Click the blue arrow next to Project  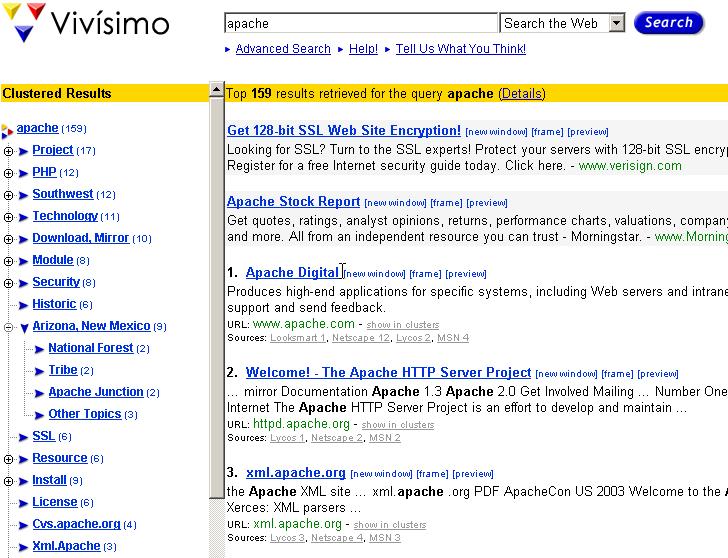pyautogui.click(x=24, y=151)
